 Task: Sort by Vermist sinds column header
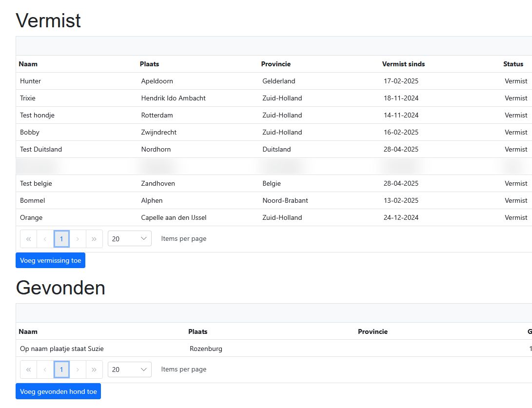click(x=403, y=64)
